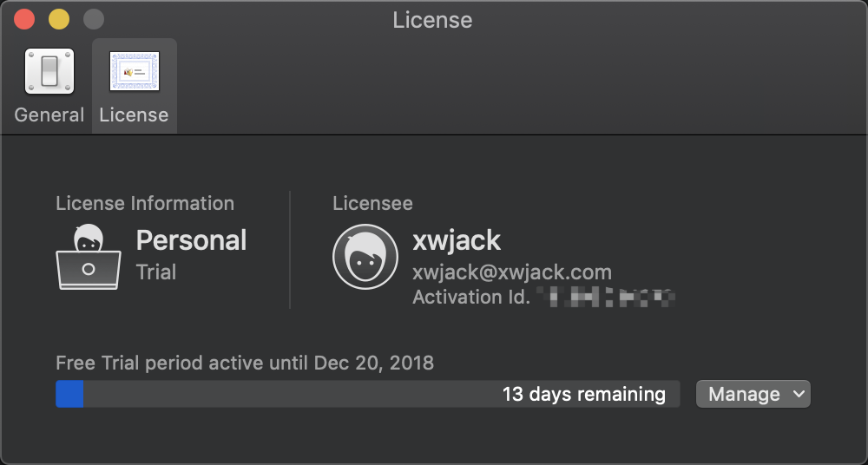
Task: Click the License Information section heading
Action: click(145, 203)
